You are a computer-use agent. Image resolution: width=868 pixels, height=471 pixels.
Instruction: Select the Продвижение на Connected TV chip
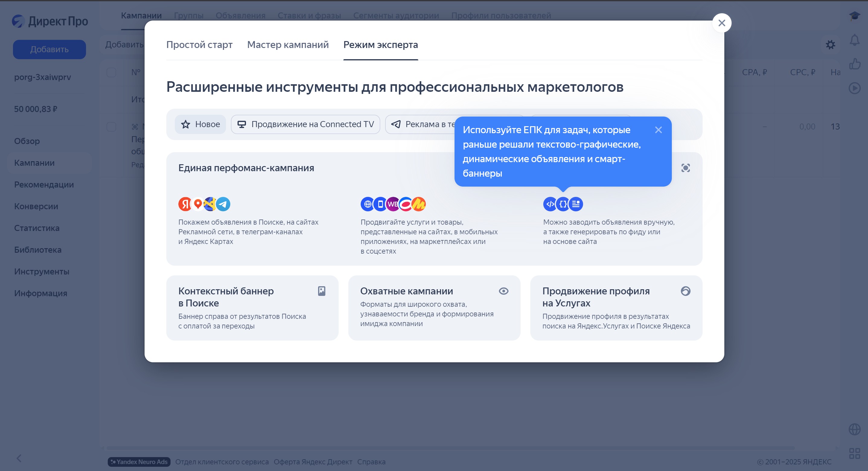point(305,124)
